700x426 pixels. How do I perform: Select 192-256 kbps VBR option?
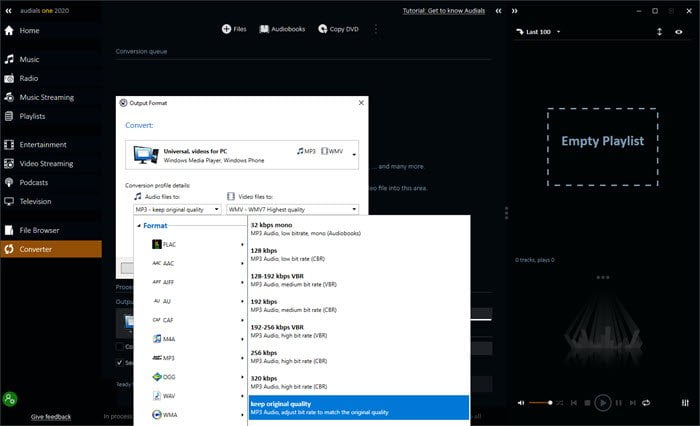point(359,331)
